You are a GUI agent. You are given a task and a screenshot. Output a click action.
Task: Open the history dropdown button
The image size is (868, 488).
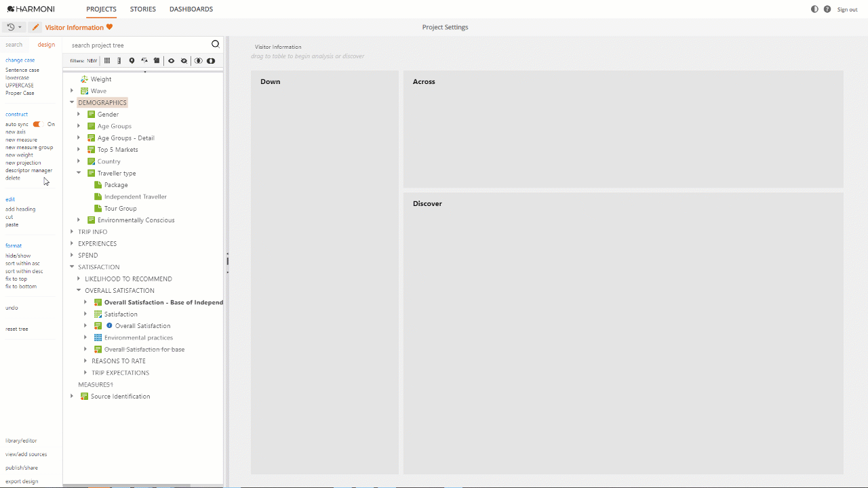pos(13,27)
